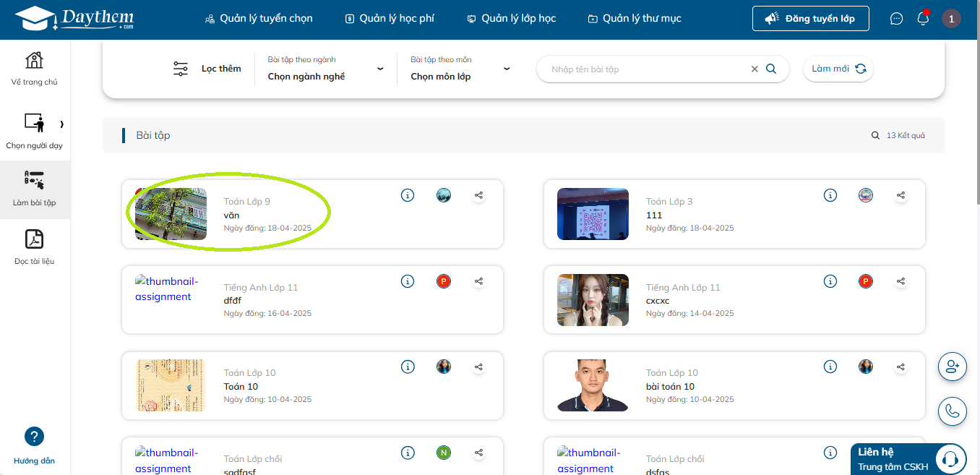The height and width of the screenshot is (475, 980).
Task: Click the Lọc thêm filter label
Action: coord(221,69)
